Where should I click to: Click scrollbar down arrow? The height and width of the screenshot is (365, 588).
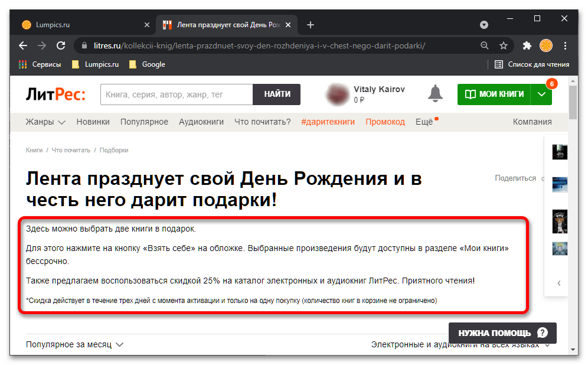pos(573,349)
